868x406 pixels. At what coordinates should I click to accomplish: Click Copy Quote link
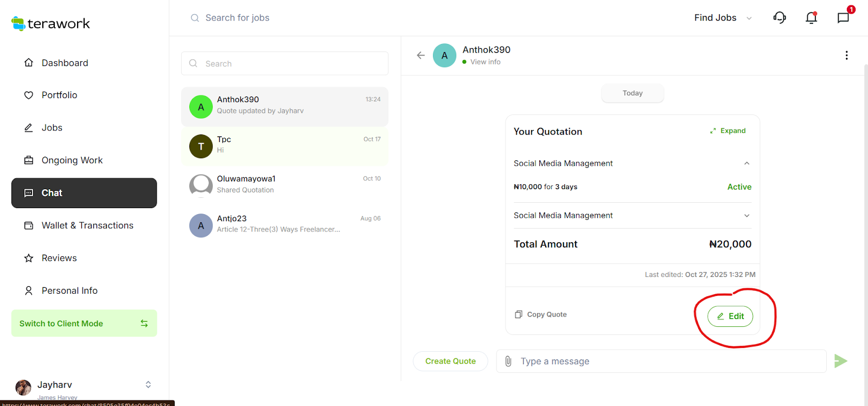(541, 314)
